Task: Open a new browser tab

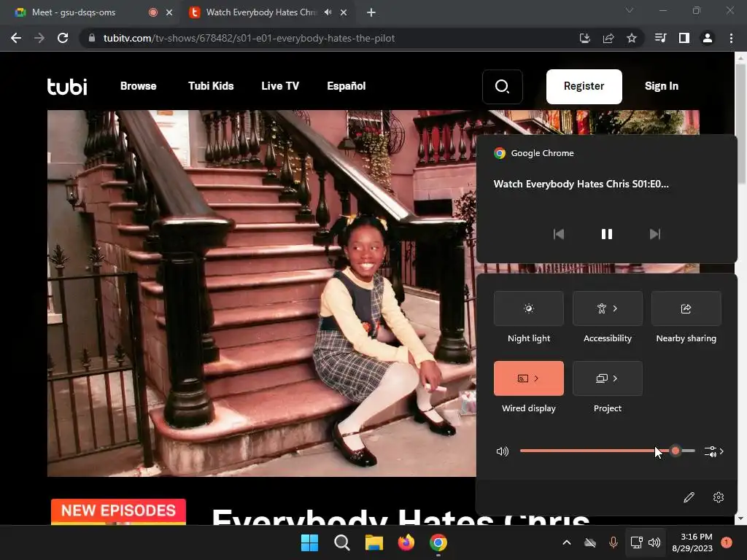Action: point(371,12)
